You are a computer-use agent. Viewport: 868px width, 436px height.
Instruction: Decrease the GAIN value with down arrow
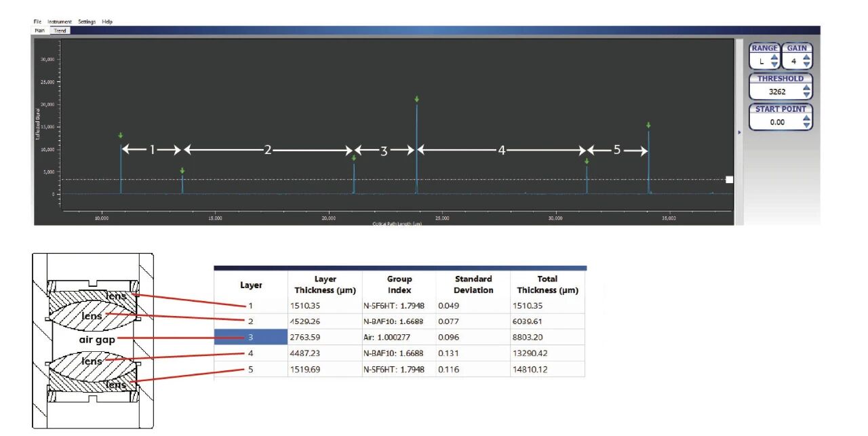tap(806, 64)
